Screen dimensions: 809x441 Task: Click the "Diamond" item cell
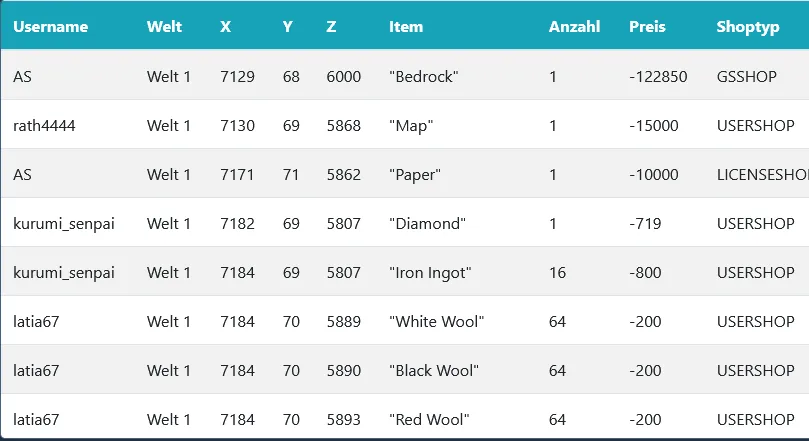pyautogui.click(x=427, y=223)
